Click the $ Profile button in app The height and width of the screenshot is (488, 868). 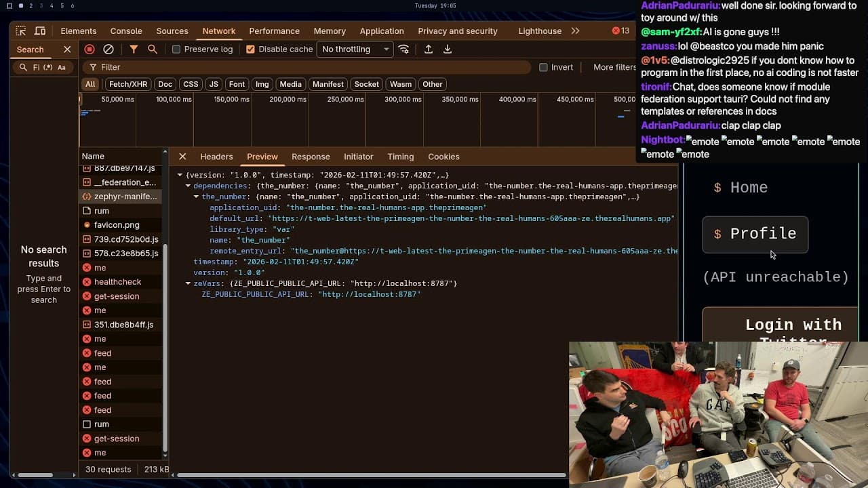point(755,235)
